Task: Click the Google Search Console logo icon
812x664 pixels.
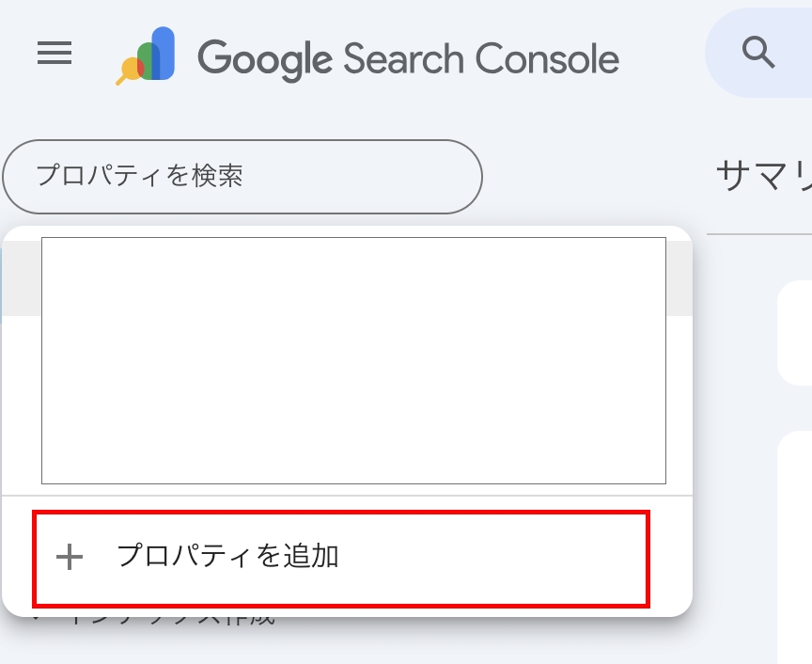Action: [147, 56]
